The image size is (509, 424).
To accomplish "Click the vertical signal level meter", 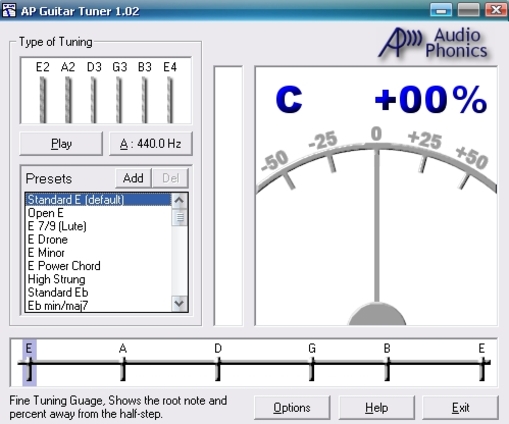I will click(228, 196).
